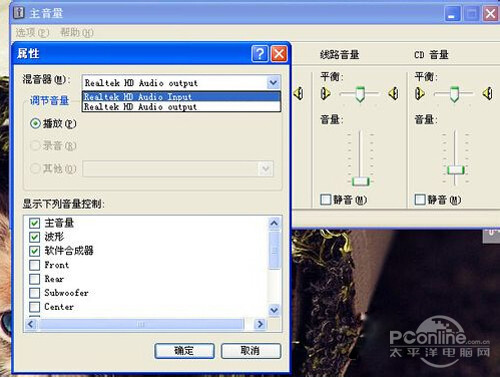The height and width of the screenshot is (378, 500).
Task: Select the 录音 radio button
Action: (35, 146)
